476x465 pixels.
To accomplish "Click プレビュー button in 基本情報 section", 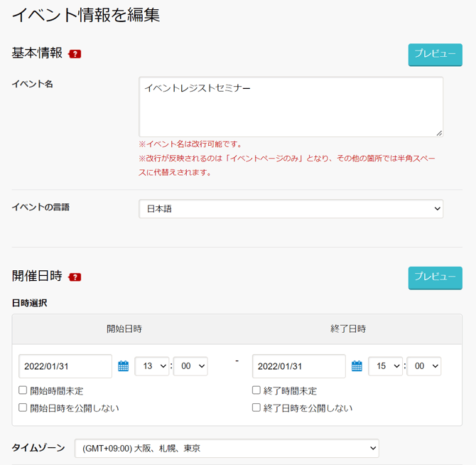I will (435, 55).
